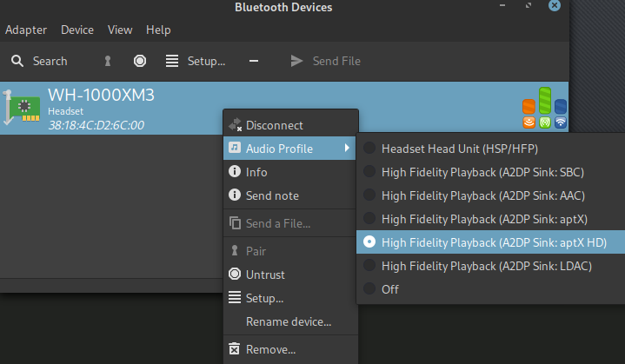Viewport: 625px width, 364px height.
Task: Open the Help menu
Action: [158, 30]
